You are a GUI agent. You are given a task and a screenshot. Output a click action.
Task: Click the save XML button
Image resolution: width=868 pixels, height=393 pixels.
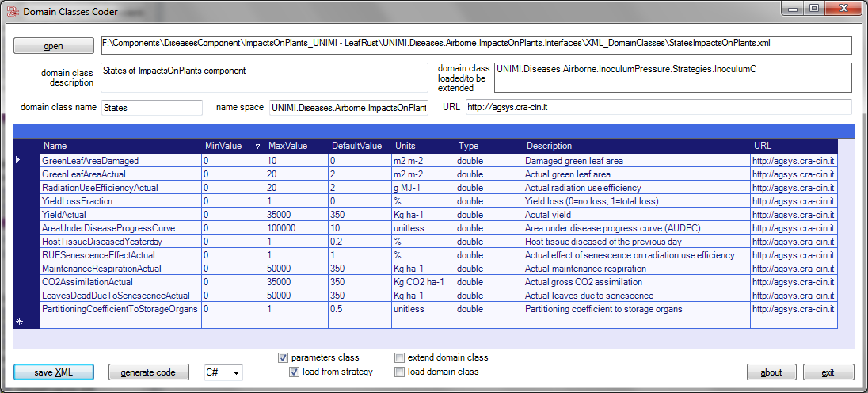point(54,372)
